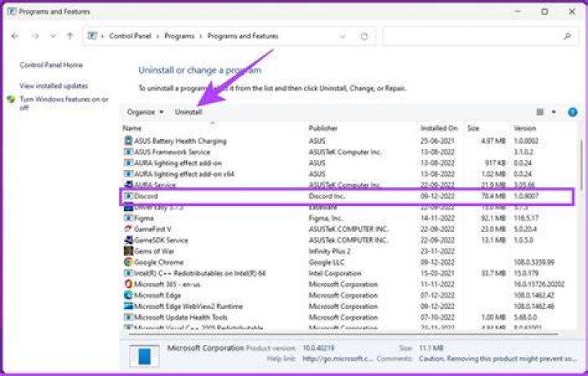Image resolution: width=588 pixels, height=376 pixels.
Task: Click the blue Help icon
Action: point(572,112)
